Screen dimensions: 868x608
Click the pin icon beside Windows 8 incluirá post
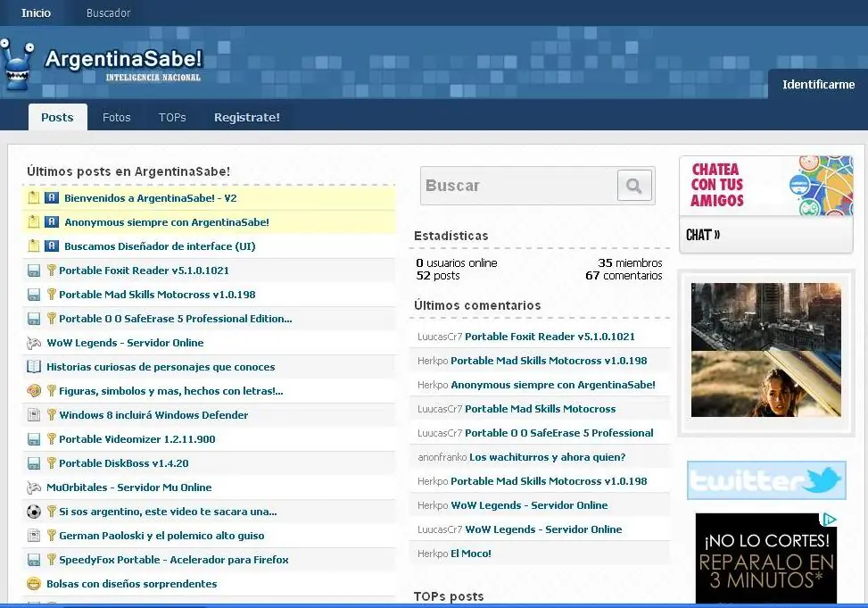(x=52, y=414)
